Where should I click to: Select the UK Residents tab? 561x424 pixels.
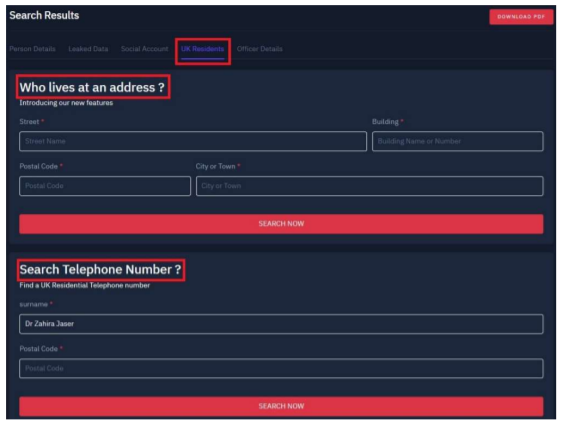pos(203,49)
